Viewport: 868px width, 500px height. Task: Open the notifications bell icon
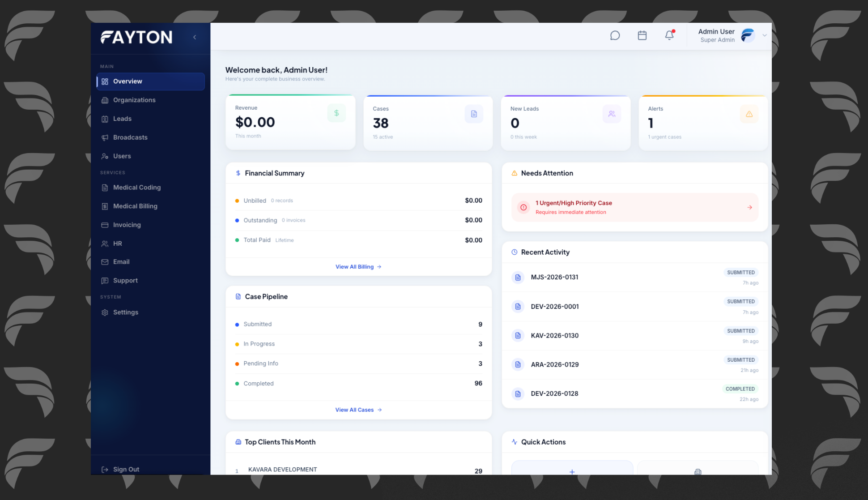(669, 35)
